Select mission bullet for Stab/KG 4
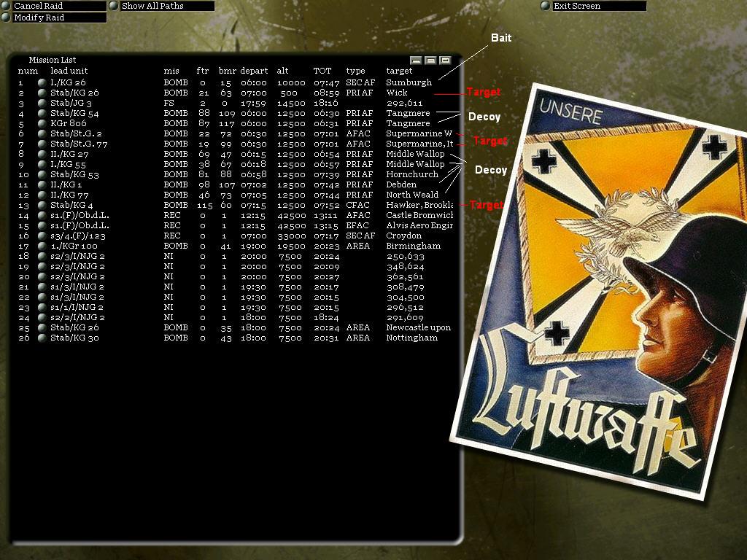 (x=42, y=205)
